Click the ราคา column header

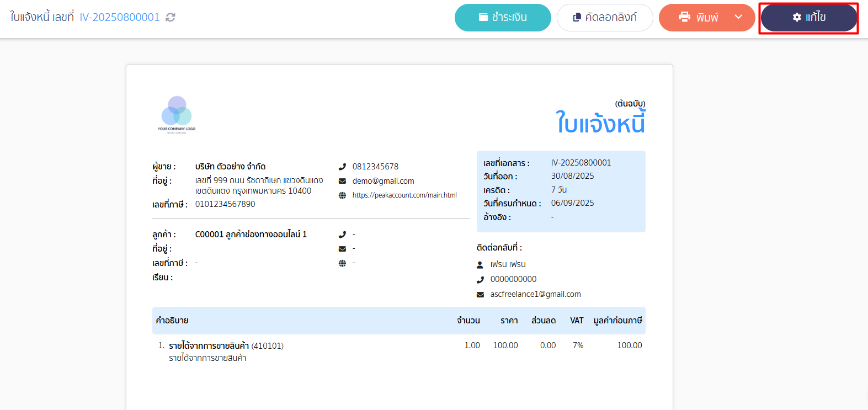[509, 321]
